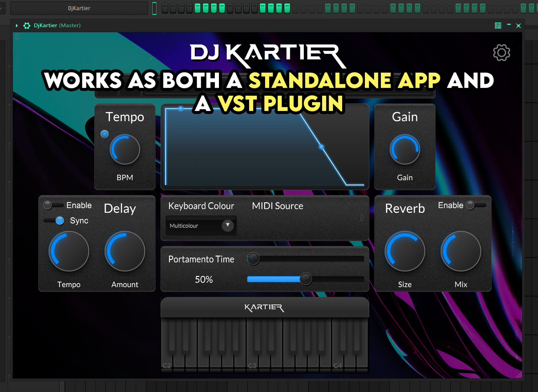
Task: Click the DjKartier channel name button
Action: [x=79, y=8]
